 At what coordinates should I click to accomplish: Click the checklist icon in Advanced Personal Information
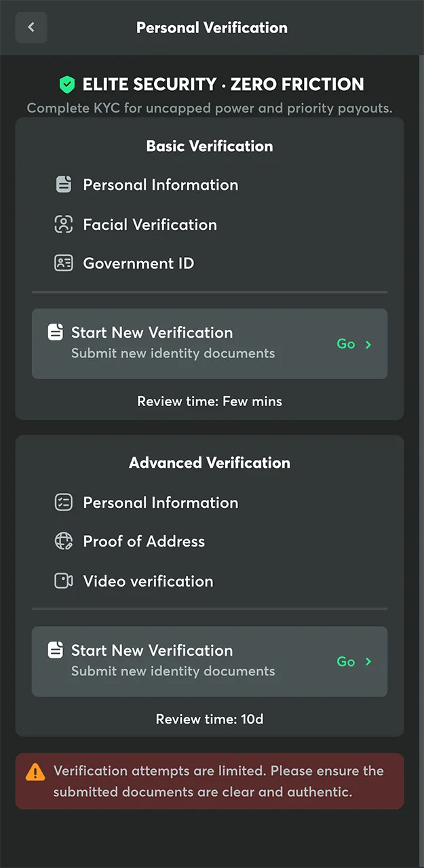pyautogui.click(x=64, y=502)
